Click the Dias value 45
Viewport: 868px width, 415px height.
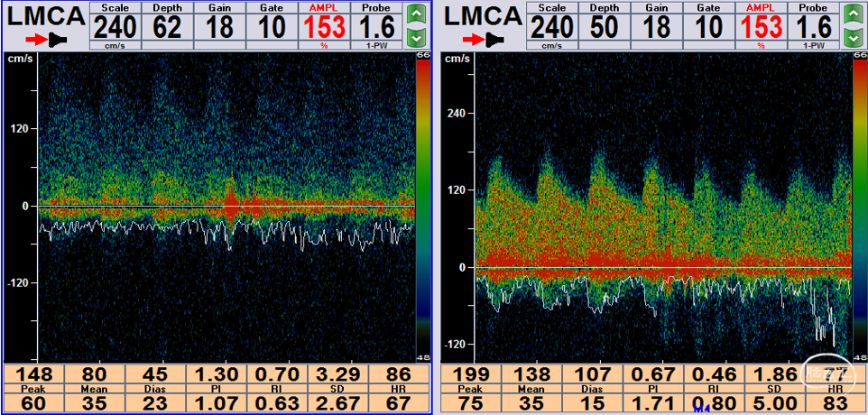point(155,374)
